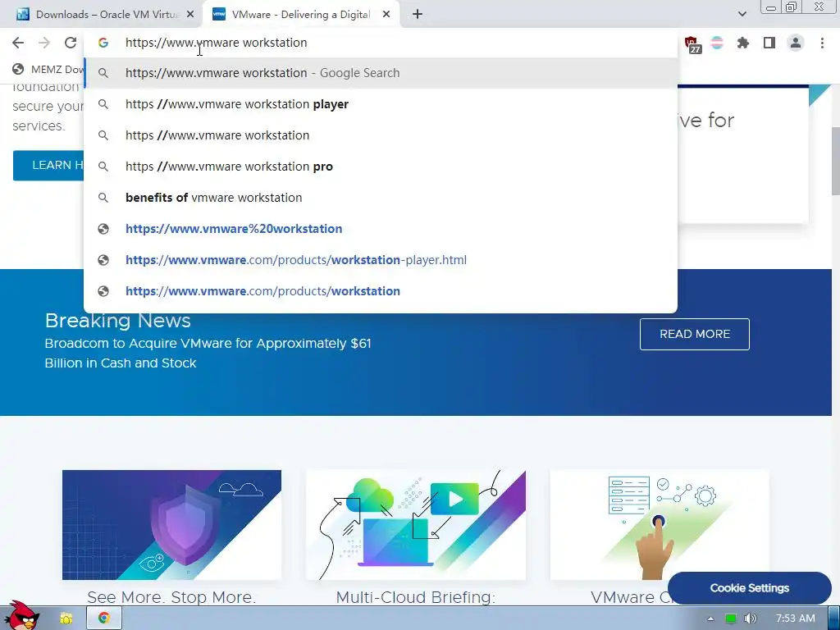Open the pointing hand illustration card thumbnail
The height and width of the screenshot is (630, 840).
[659, 524]
